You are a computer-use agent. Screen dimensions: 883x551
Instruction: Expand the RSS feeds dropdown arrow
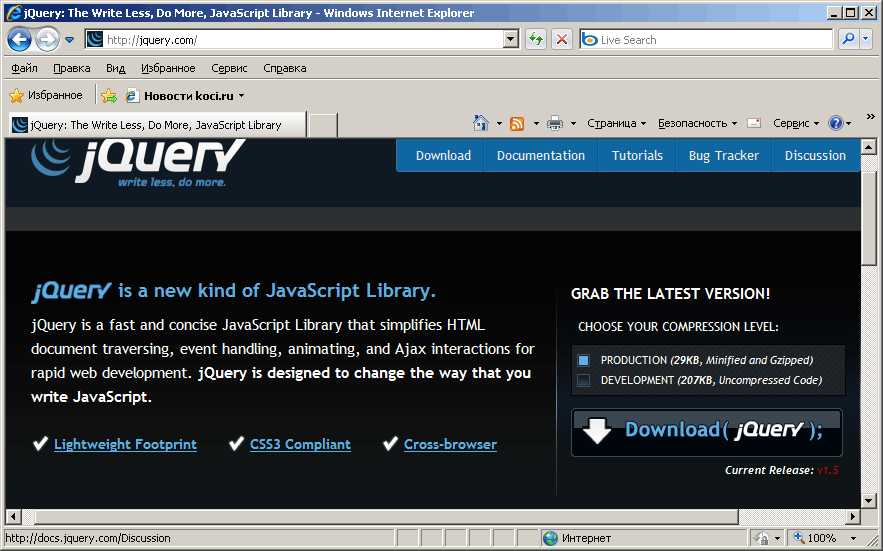(x=536, y=123)
